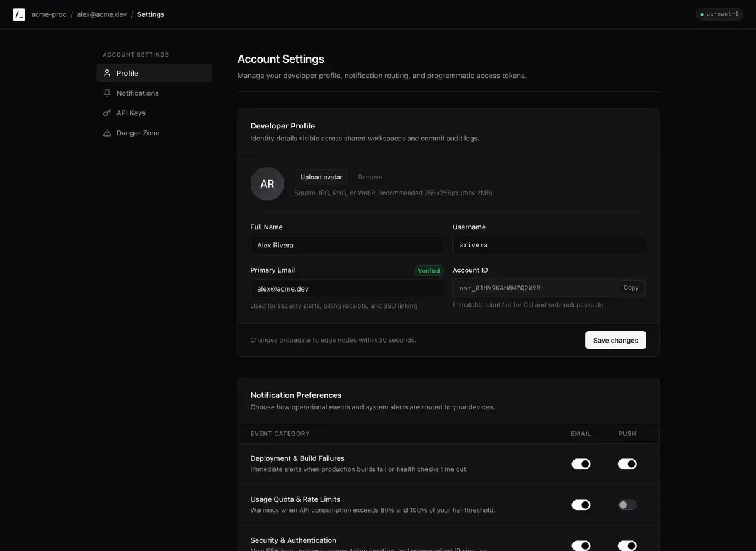The height and width of the screenshot is (551, 756).
Task: Click the Settings breadcrumb item
Action: click(151, 14)
